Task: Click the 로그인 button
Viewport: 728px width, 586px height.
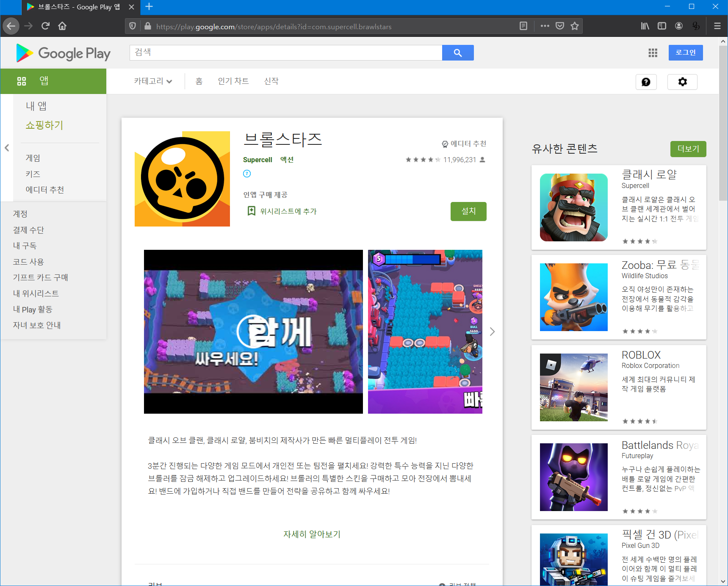Action: (x=686, y=53)
